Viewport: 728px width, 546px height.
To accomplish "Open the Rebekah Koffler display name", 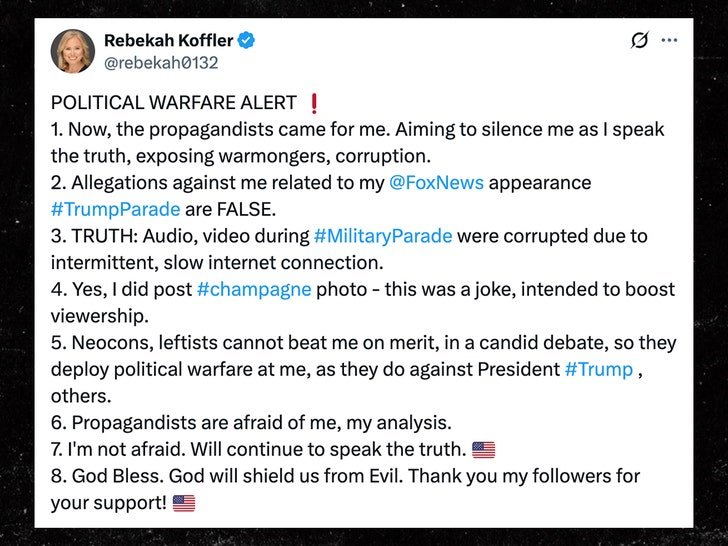I will point(168,40).
